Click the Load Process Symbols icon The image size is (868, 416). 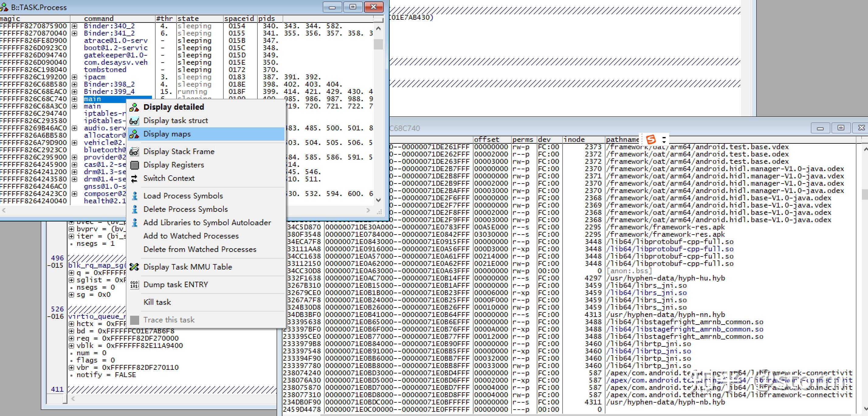(x=134, y=196)
